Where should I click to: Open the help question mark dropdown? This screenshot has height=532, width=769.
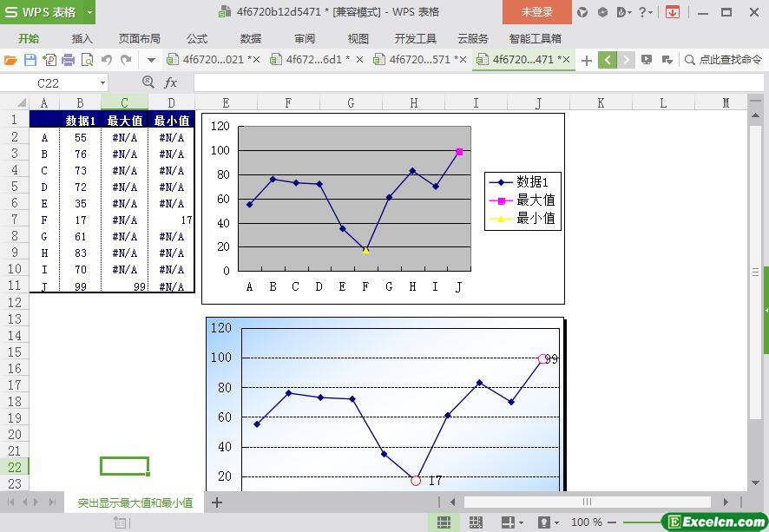pyautogui.click(x=646, y=12)
